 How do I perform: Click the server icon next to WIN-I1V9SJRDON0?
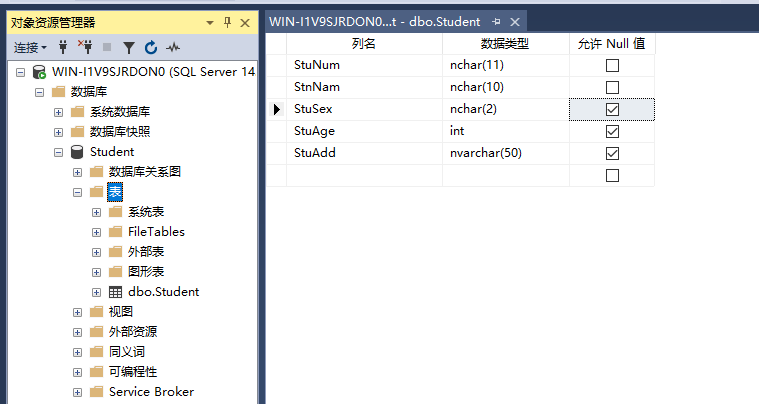pos(39,72)
